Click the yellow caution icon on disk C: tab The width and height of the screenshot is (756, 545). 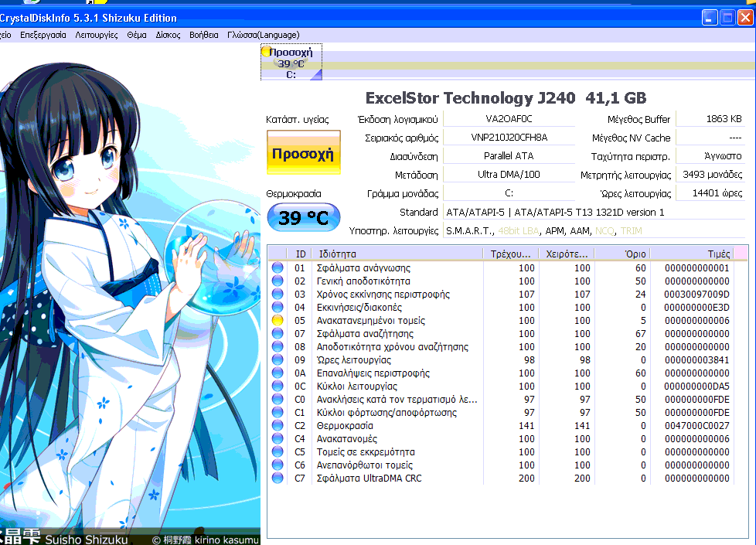pyautogui.click(x=266, y=50)
